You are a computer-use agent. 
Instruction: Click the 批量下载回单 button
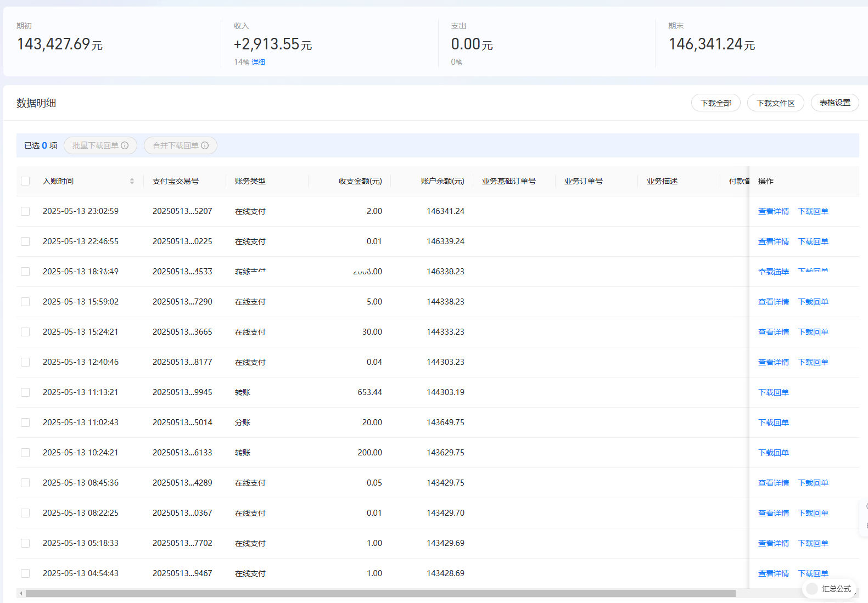coord(100,145)
